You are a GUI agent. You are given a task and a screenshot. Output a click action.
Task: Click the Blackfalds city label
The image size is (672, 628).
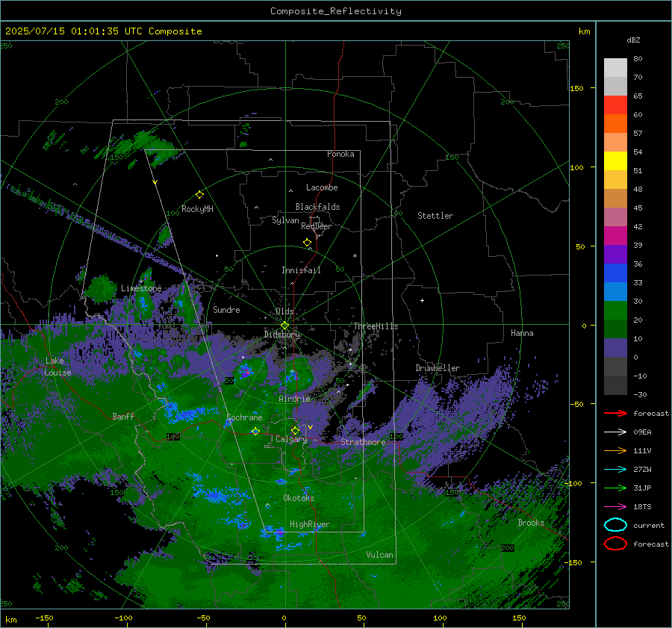(x=317, y=207)
